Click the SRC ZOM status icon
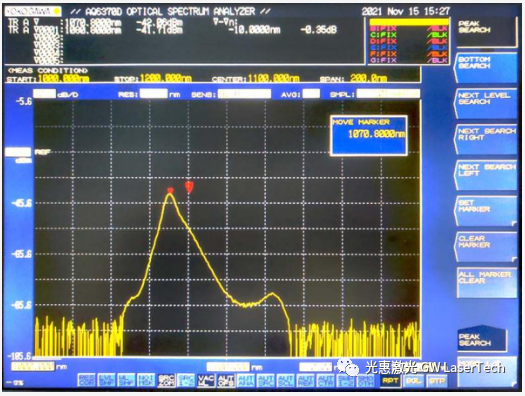Image resolution: width=525 pixels, height=396 pixels. point(166,381)
